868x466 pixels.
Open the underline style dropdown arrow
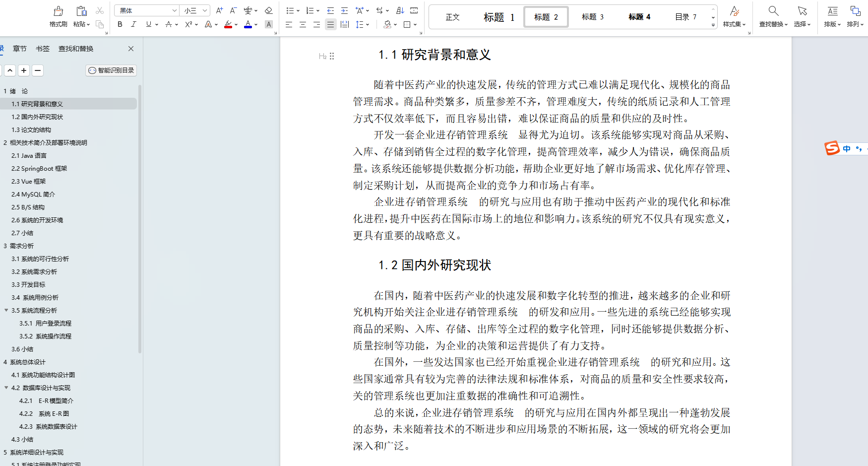[x=157, y=24]
